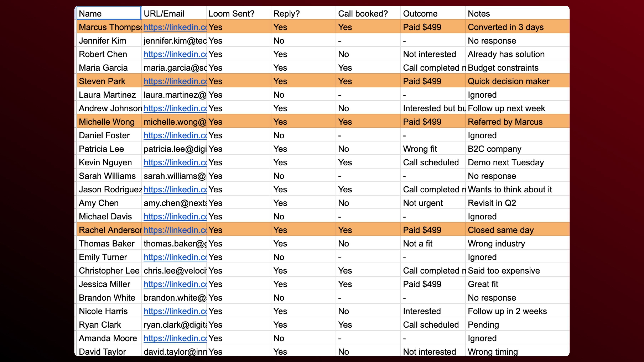Screen dimensions: 644x362
Task: Select the Name header cell
Action: pos(109,14)
